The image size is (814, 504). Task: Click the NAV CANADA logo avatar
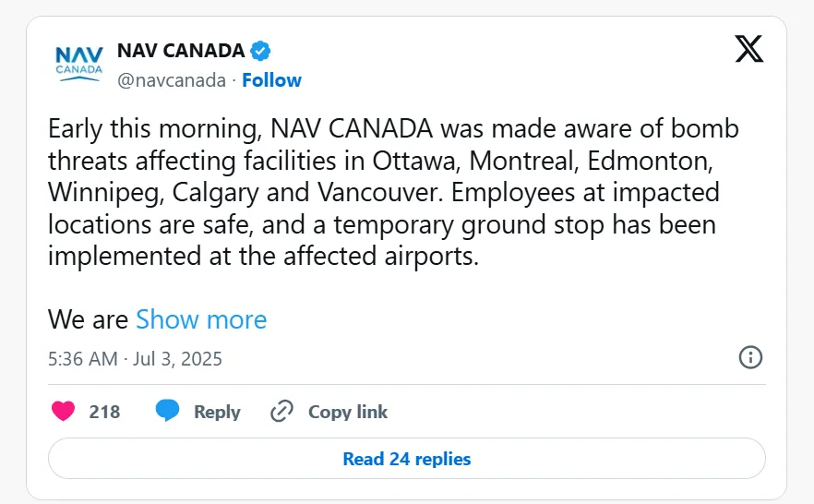pos(79,64)
